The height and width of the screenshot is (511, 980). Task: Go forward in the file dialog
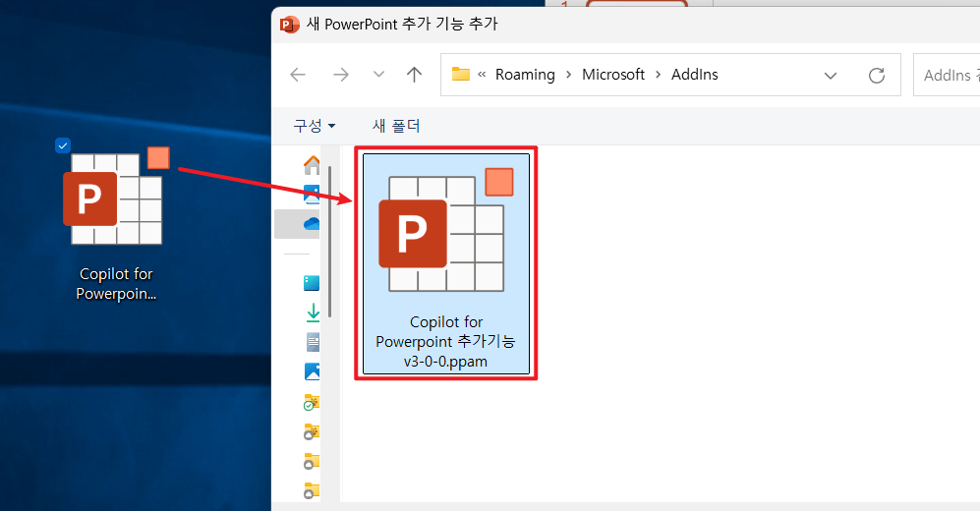(341, 75)
